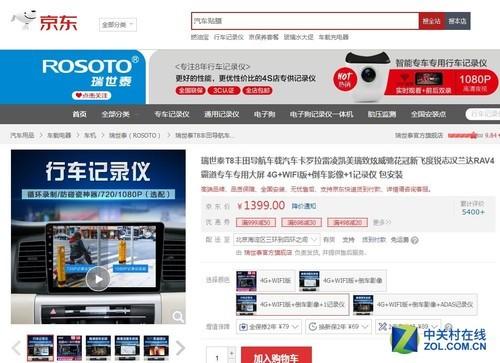Viewport: 500px width, 363px height.
Task: Play the product video
Action: coord(98,279)
